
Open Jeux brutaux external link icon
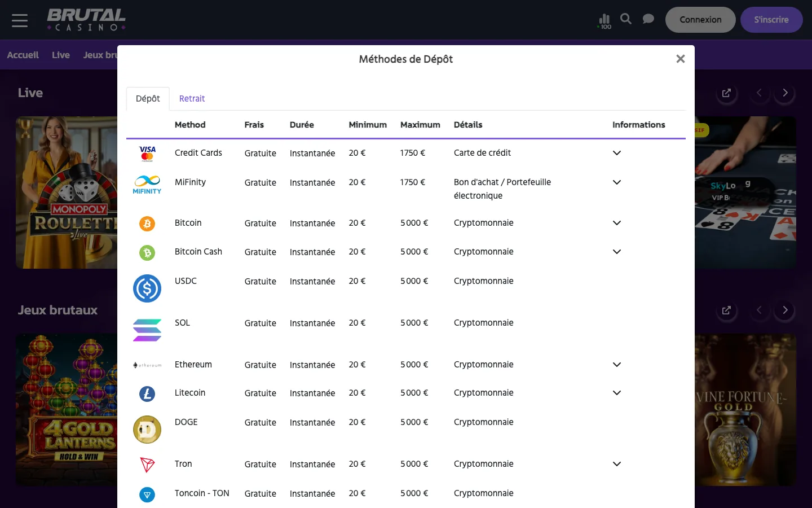tap(726, 310)
